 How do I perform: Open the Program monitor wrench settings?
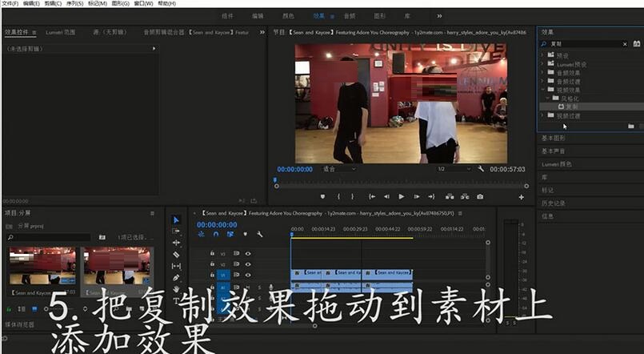(x=481, y=169)
